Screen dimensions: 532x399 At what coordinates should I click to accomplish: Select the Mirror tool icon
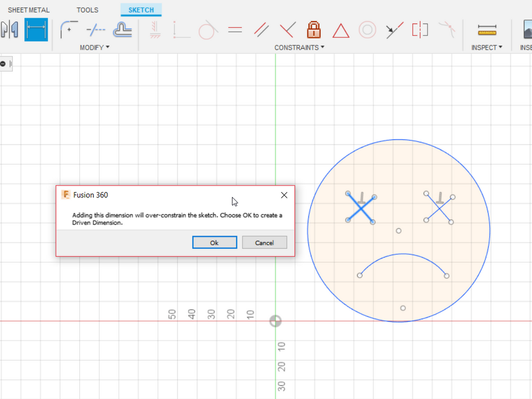coord(10,30)
